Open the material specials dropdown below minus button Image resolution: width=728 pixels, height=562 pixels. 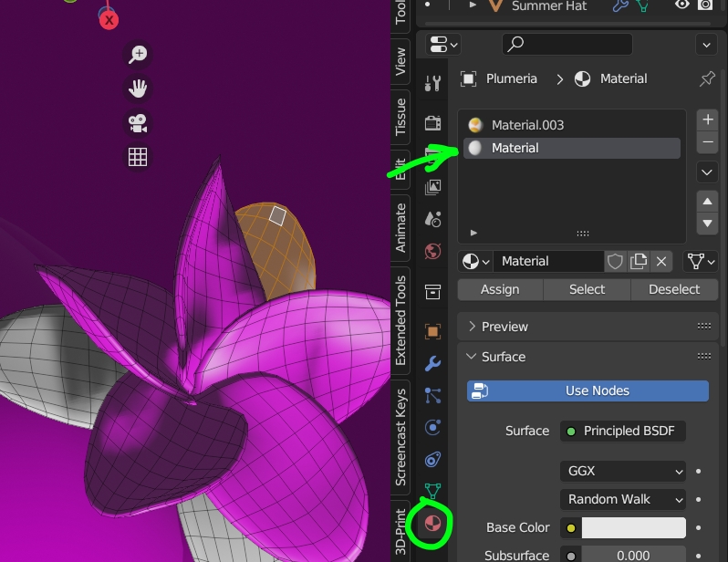click(x=707, y=172)
